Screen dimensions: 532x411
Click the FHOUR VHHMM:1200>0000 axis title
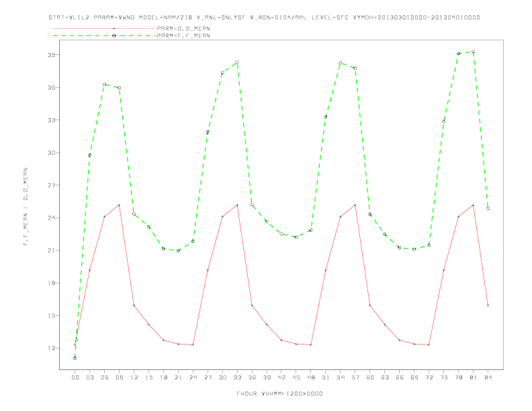click(x=279, y=394)
